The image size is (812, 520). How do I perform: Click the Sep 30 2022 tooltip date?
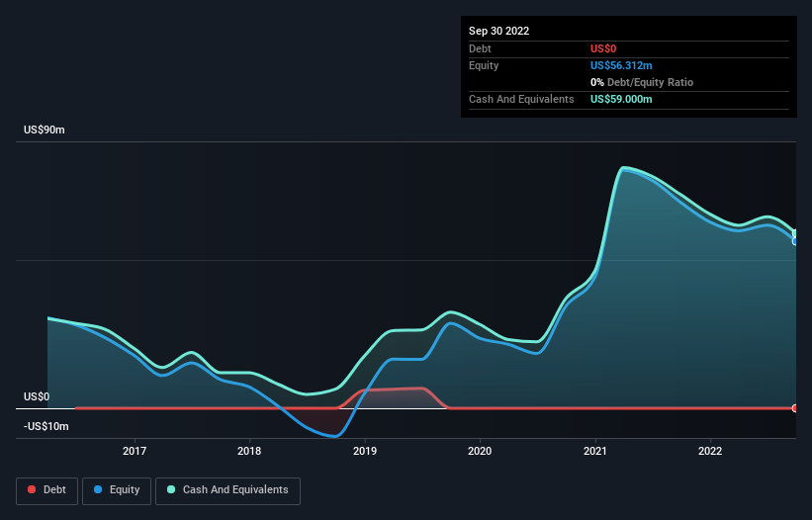pos(498,31)
